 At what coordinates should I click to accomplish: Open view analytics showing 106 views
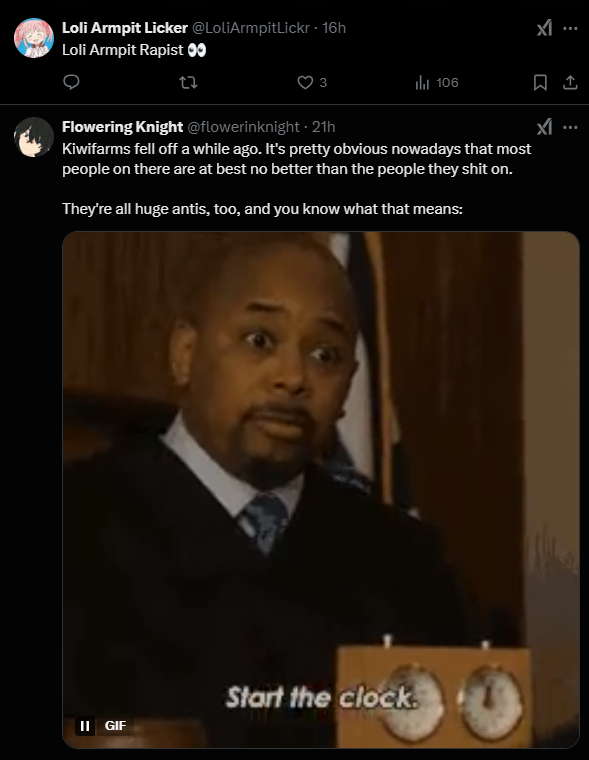(x=436, y=82)
